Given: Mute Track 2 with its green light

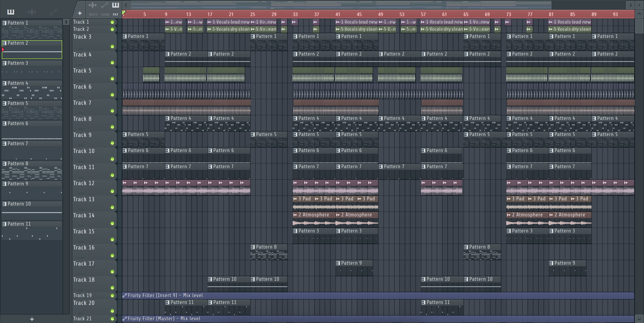Looking at the screenshot, I should [112, 29].
